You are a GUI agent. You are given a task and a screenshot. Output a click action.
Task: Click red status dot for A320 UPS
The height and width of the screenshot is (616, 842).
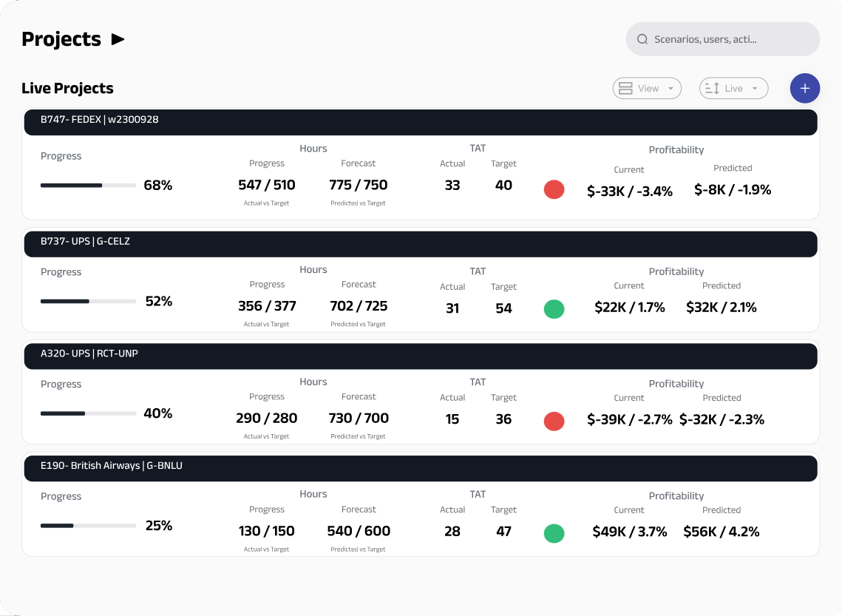coord(554,422)
